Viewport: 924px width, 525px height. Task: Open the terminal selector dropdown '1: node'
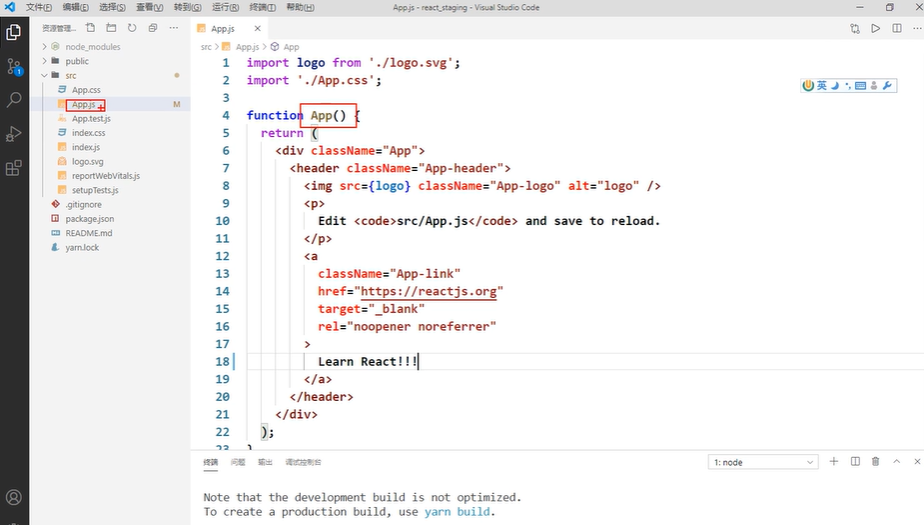pyautogui.click(x=763, y=463)
